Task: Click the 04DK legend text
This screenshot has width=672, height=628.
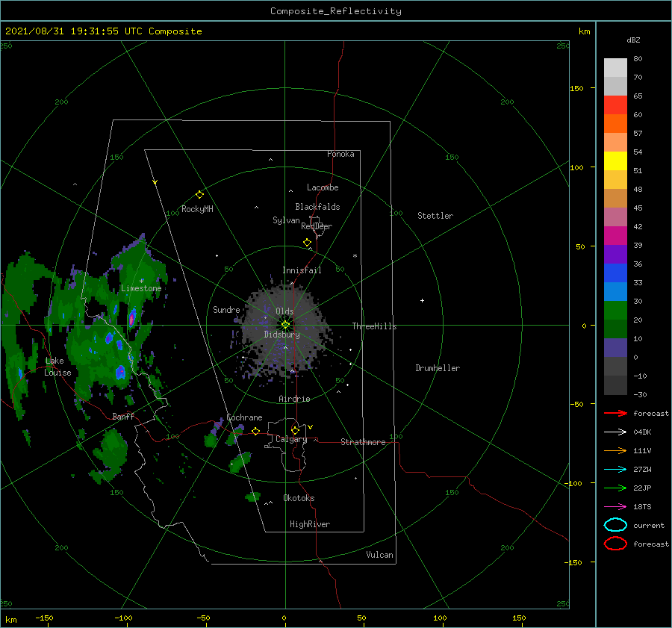Action: (642, 432)
